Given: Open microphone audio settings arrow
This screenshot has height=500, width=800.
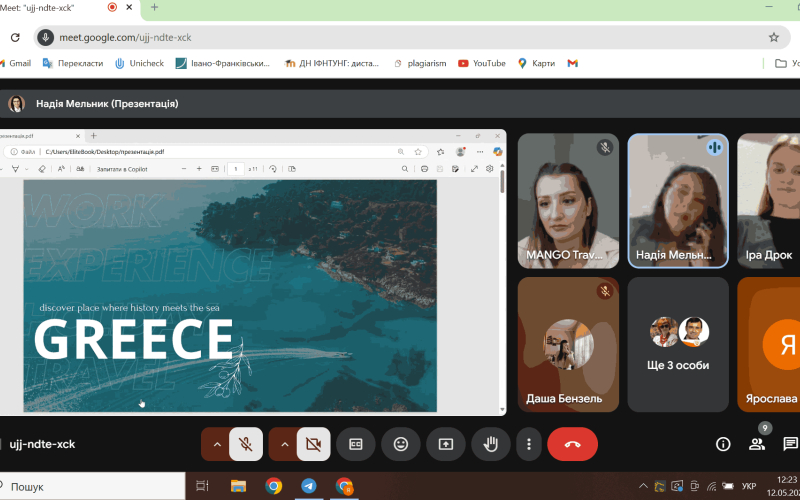Looking at the screenshot, I should pyautogui.click(x=217, y=444).
